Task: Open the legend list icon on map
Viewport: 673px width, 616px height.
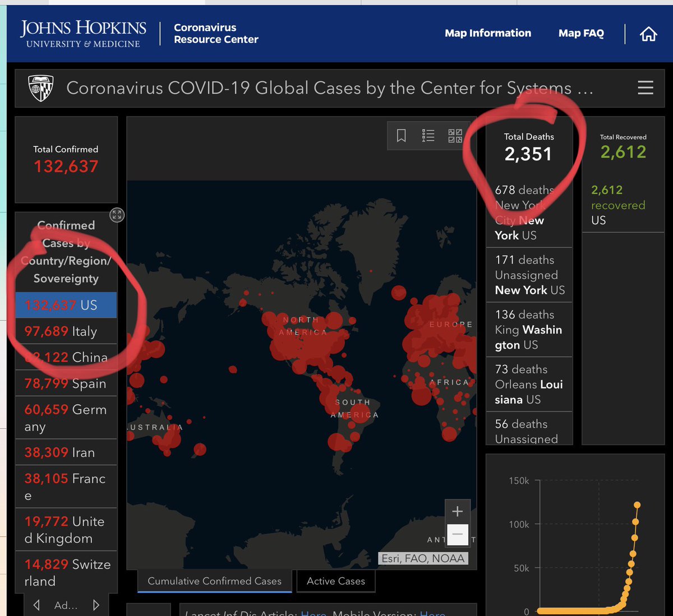Action: pyautogui.click(x=428, y=135)
